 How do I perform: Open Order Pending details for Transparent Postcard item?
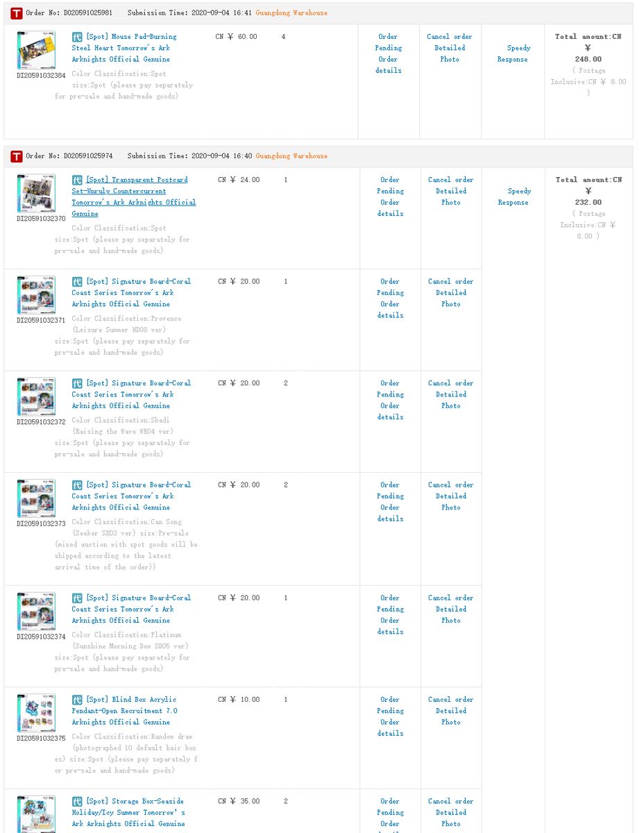[390, 196]
